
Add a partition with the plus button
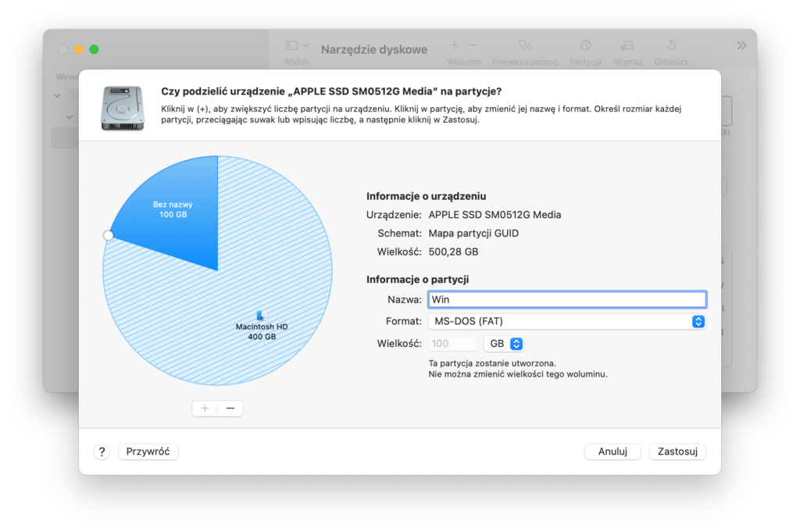coord(205,408)
